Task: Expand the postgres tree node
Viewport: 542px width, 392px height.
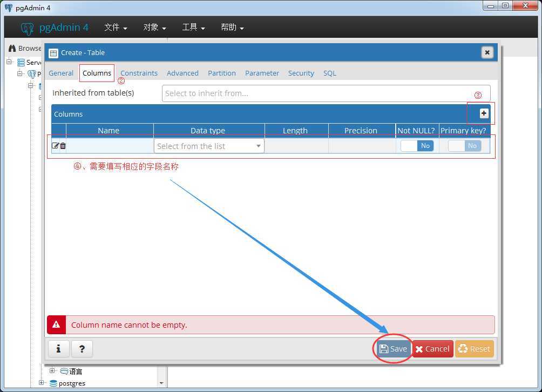Action: click(x=42, y=382)
